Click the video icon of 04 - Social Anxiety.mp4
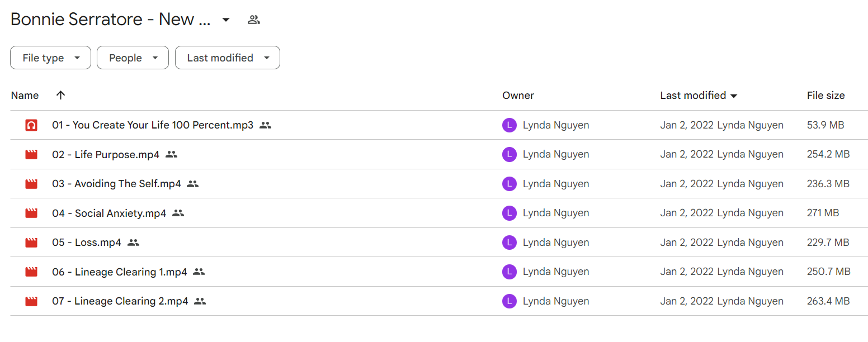 coord(31,213)
